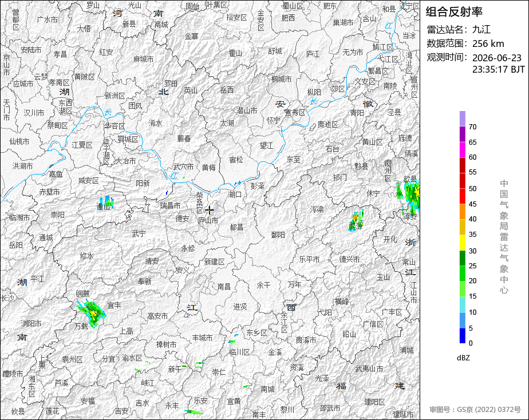
Task: Click the 桐城市 map label
Action: [281, 79]
